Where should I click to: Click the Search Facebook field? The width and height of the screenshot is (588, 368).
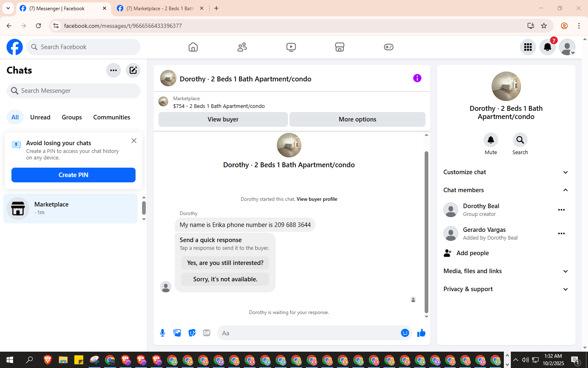pos(83,47)
